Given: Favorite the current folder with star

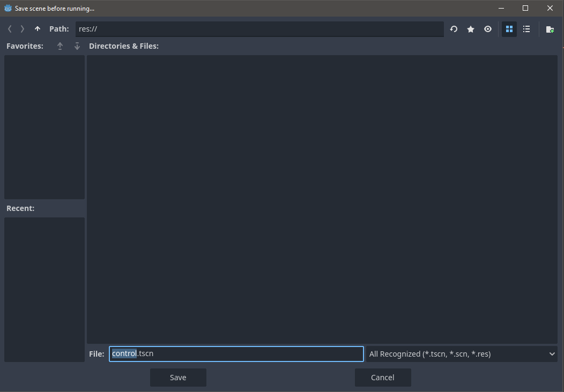Looking at the screenshot, I should coord(471,29).
